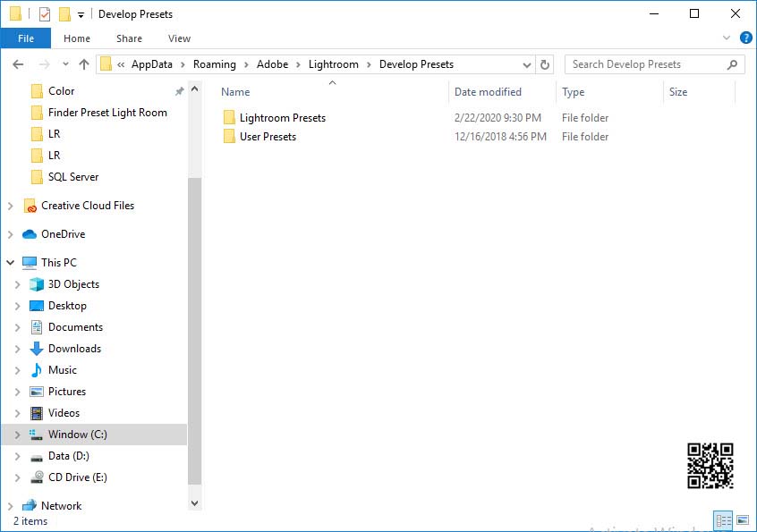Expand the Creative Cloud Files node
The image size is (757, 532).
point(11,206)
